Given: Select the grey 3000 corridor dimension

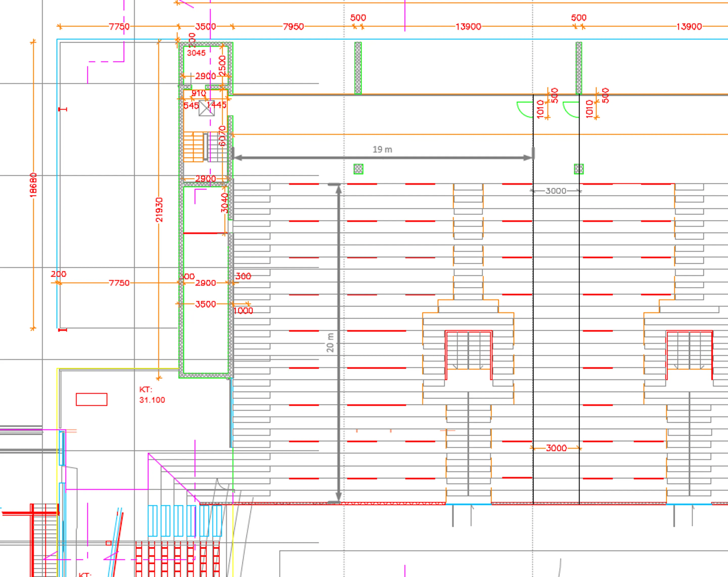Looking at the screenshot, I should coord(556,191).
